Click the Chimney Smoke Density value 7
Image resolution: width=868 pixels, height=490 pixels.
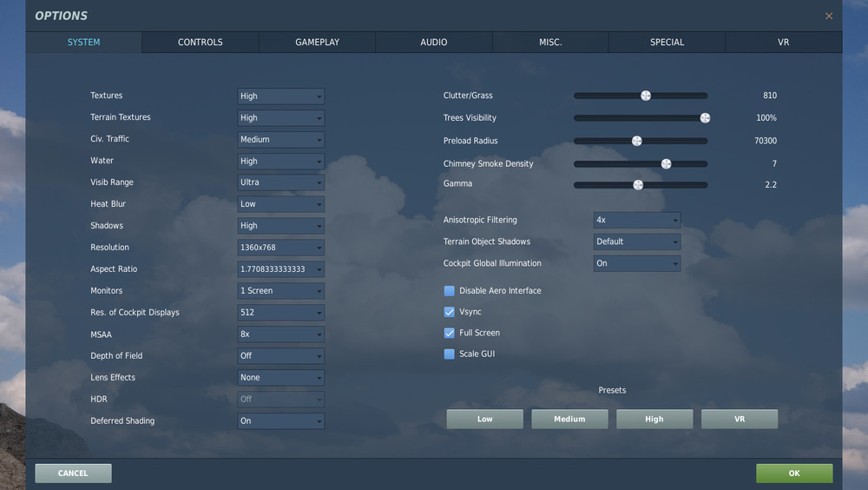774,163
